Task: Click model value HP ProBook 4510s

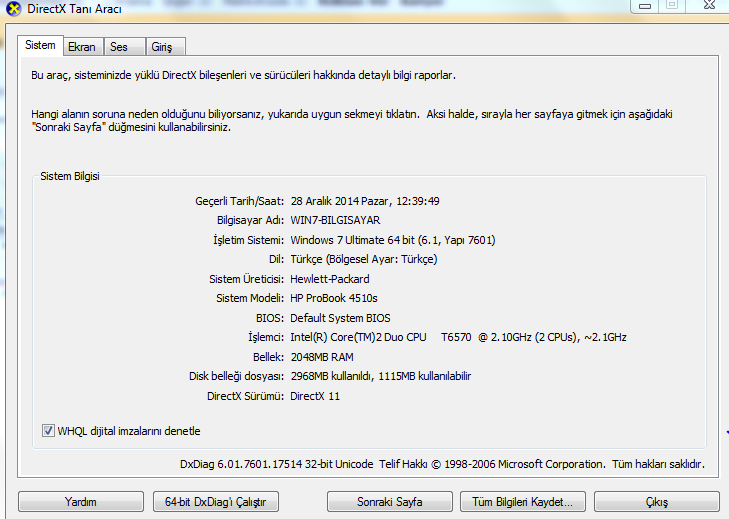Action: (334, 298)
